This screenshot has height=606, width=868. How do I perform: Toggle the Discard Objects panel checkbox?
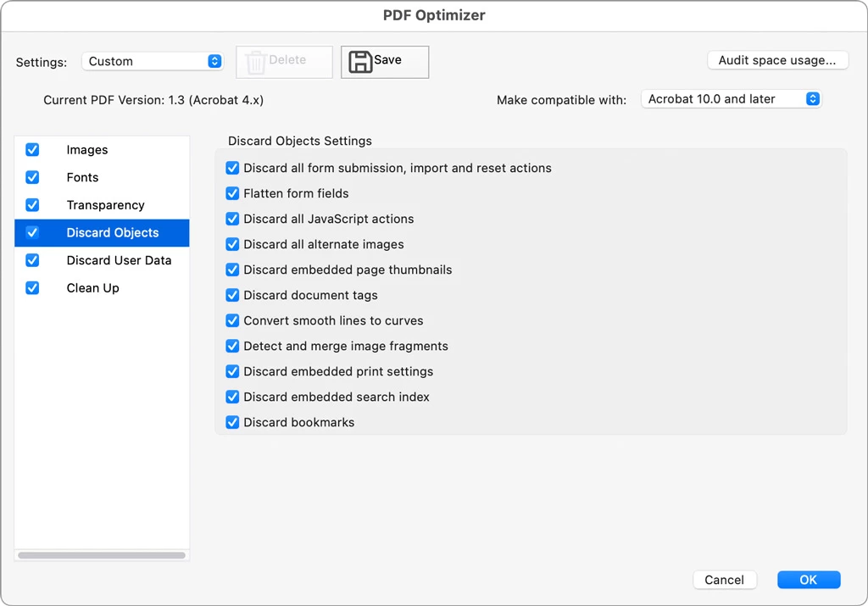pyautogui.click(x=33, y=232)
